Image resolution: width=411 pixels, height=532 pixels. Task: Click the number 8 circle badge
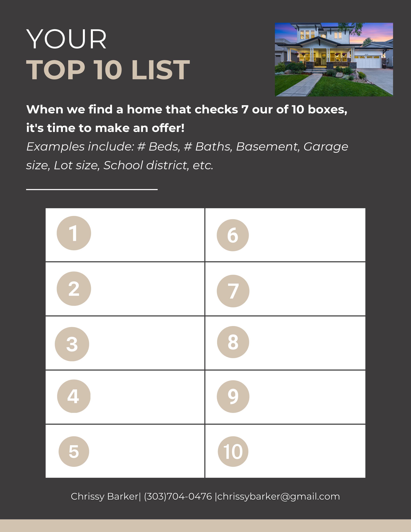[233, 342]
